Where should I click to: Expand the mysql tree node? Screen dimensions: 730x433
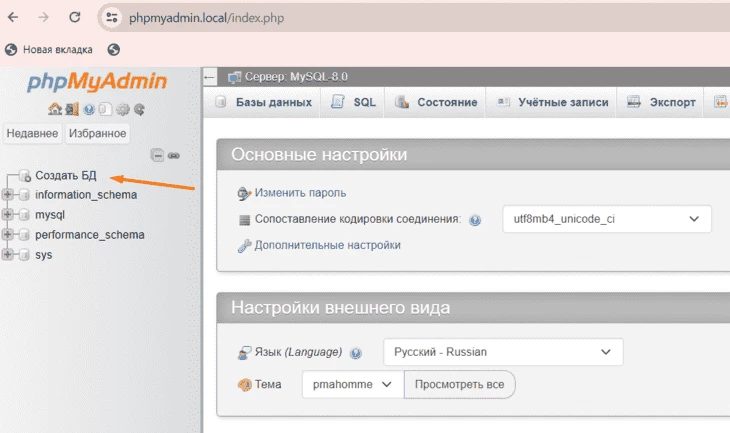point(7,214)
